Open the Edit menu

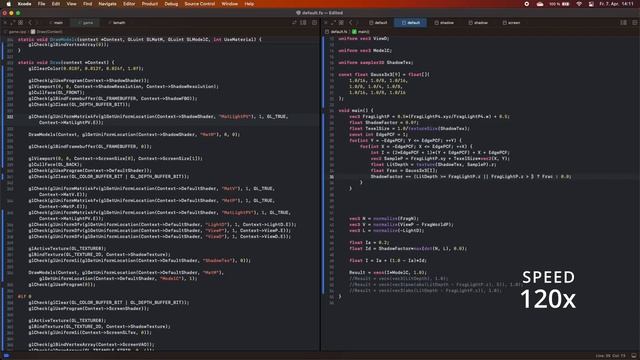[56, 4]
